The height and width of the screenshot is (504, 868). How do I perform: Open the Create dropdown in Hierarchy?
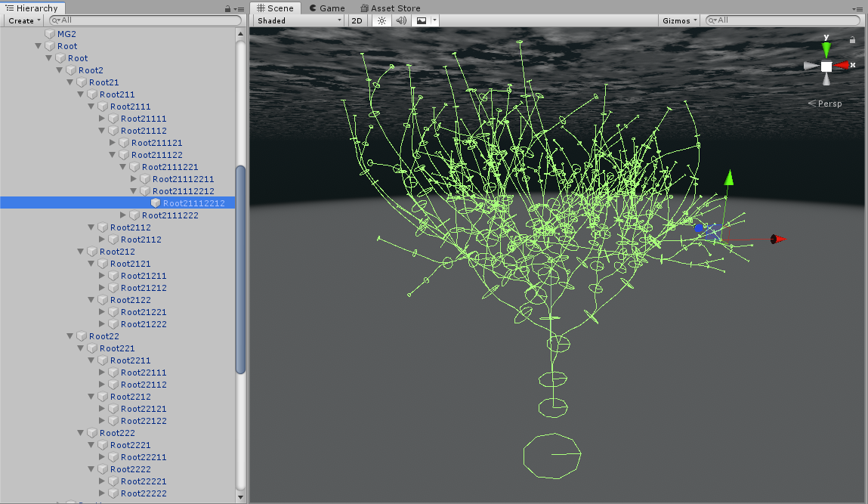[24, 20]
